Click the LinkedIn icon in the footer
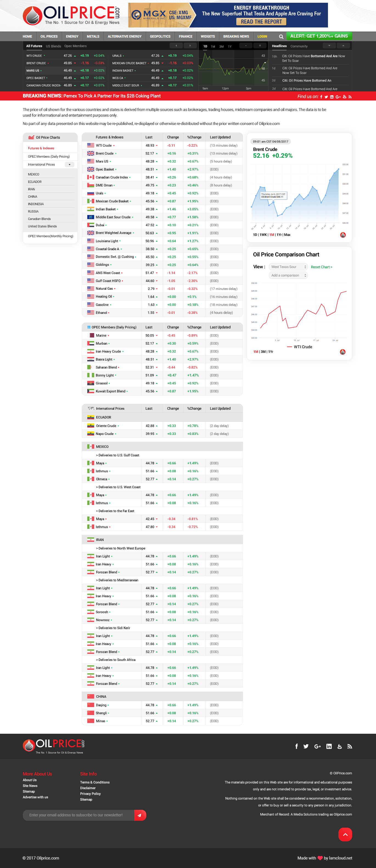The image size is (376, 868). tap(329, 746)
